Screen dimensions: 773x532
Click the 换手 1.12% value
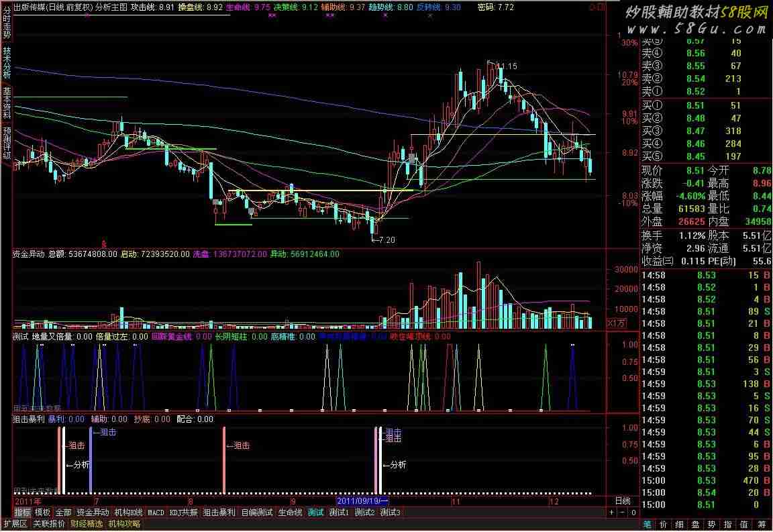(x=692, y=235)
